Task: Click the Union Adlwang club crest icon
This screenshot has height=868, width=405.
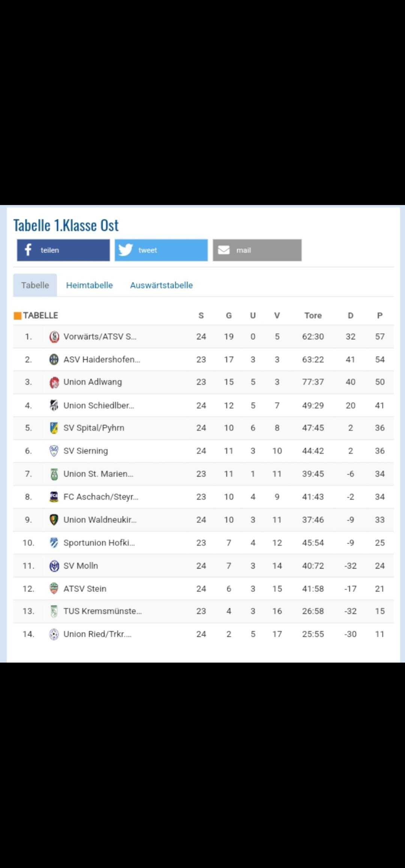Action: [x=54, y=383]
